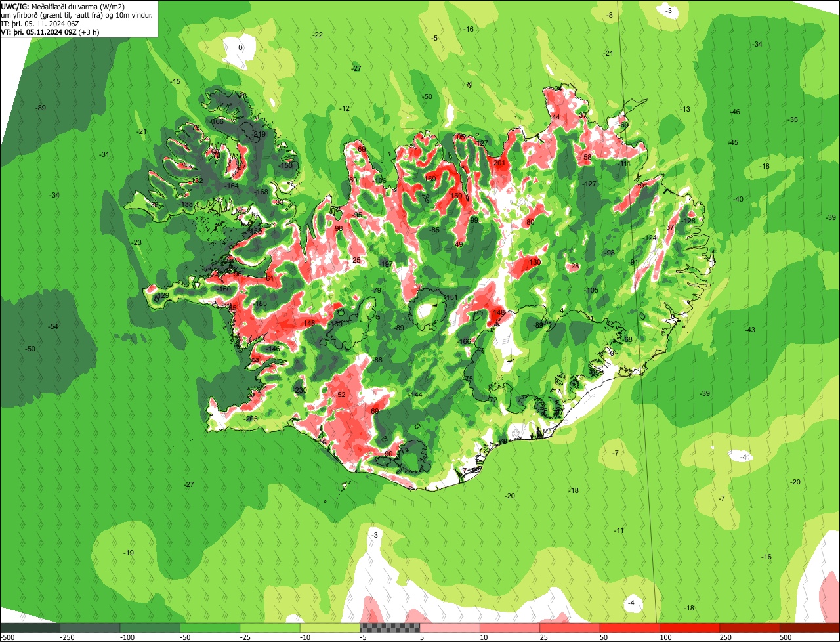Click the '-54' ocean value to the west
Viewport: 840px width, 642px height.
click(54, 326)
